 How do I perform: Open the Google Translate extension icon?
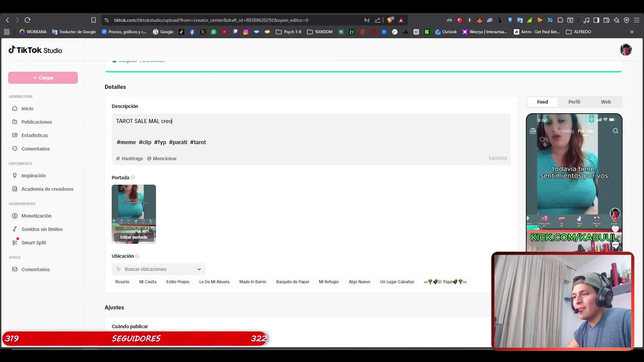point(520,20)
